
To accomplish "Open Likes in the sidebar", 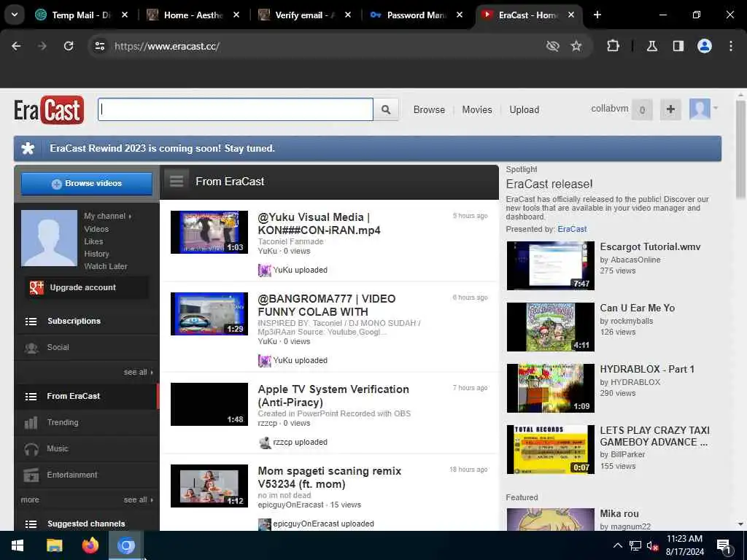I will coord(93,241).
